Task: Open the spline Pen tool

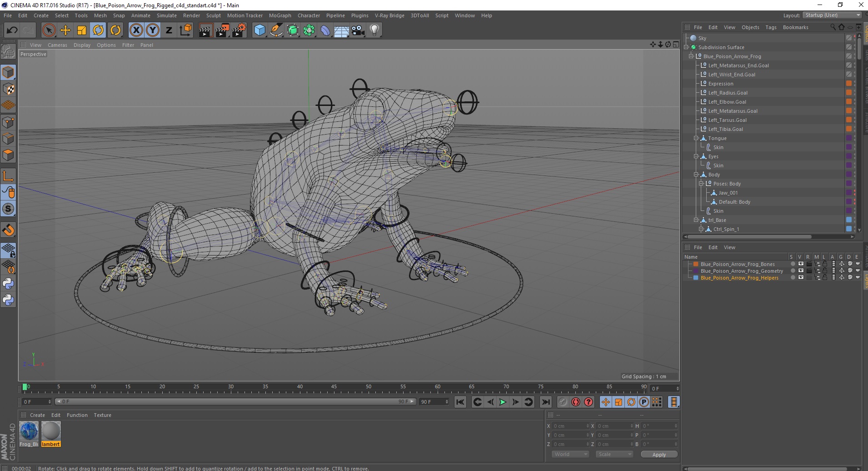Action: click(276, 30)
